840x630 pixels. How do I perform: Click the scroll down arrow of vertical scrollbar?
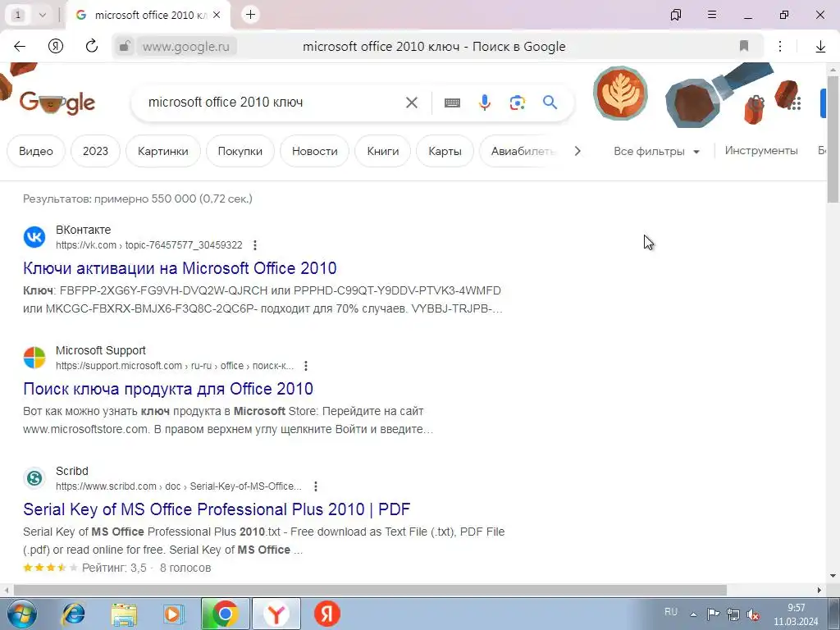(833, 576)
